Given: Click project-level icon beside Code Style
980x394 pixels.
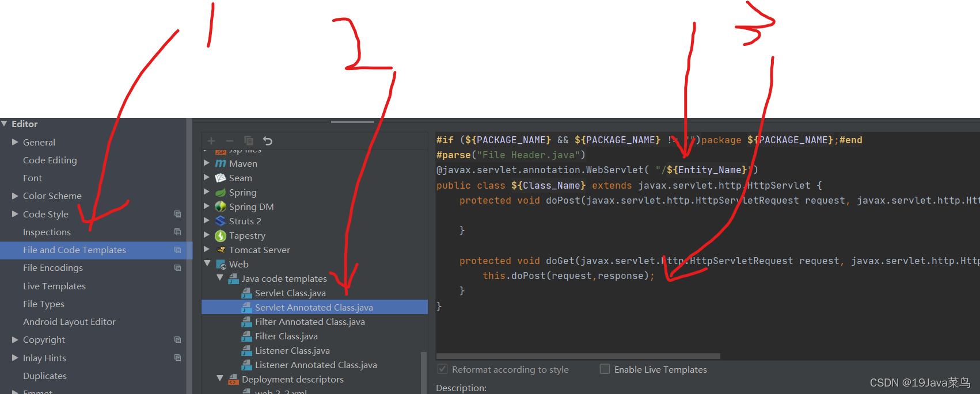Looking at the screenshot, I should pos(178,214).
